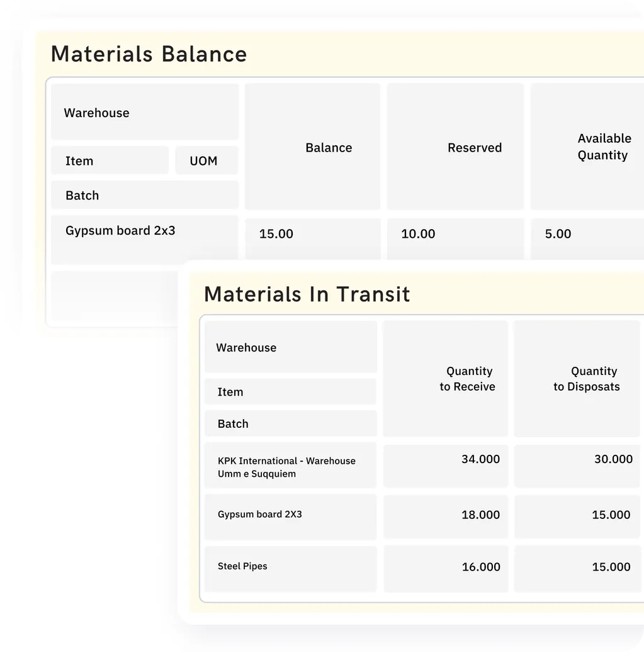Screen dimensions: 644x653
Task: Click the Quantity to Receive column header
Action: 445,379
